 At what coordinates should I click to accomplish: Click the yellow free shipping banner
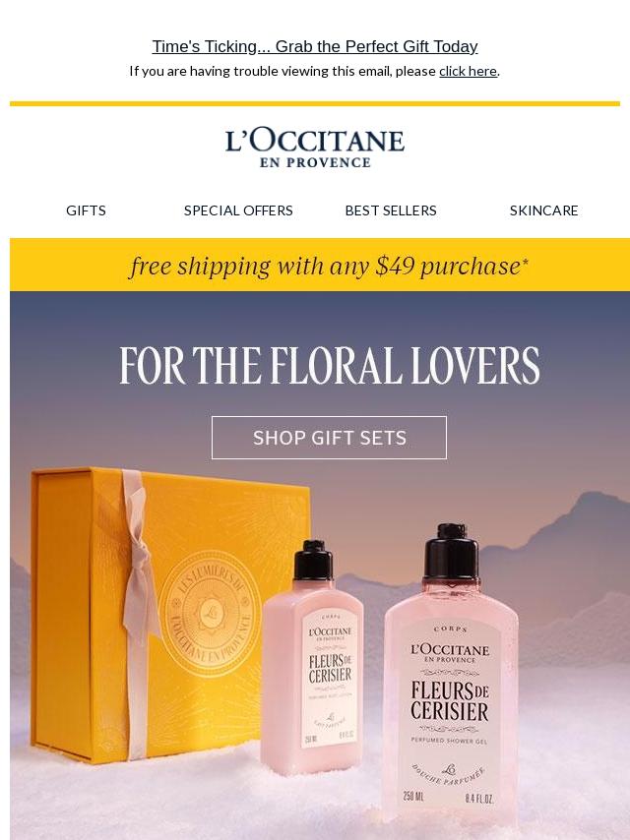[320, 265]
